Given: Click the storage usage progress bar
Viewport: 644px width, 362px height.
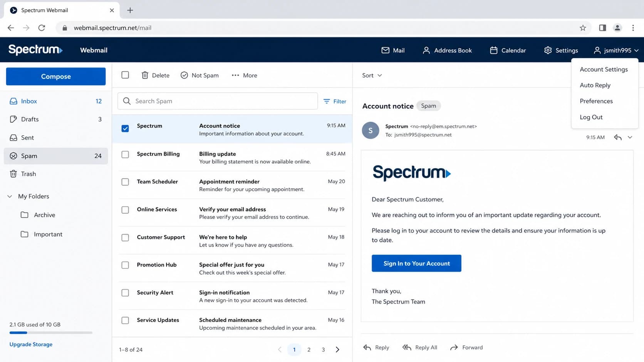Looking at the screenshot, I should (x=51, y=333).
